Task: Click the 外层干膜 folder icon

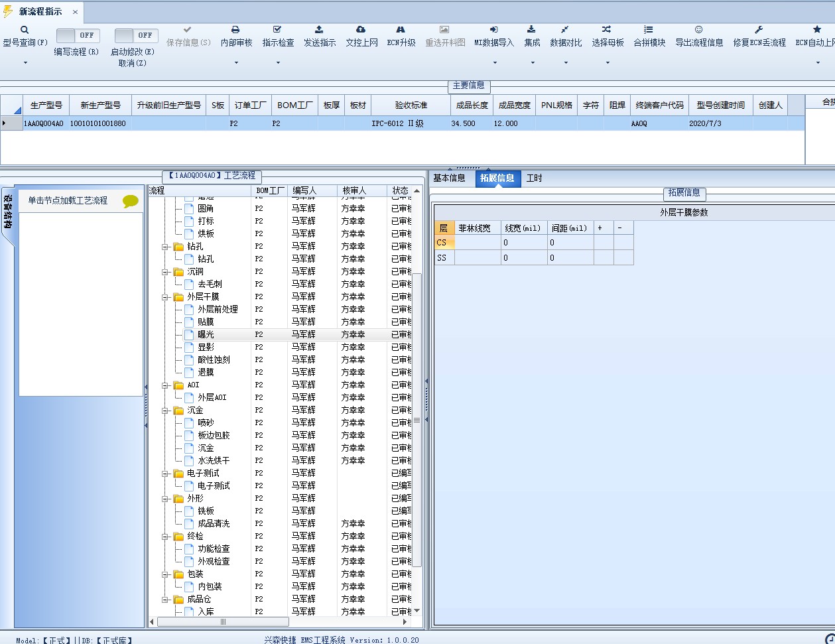Action: 178,297
